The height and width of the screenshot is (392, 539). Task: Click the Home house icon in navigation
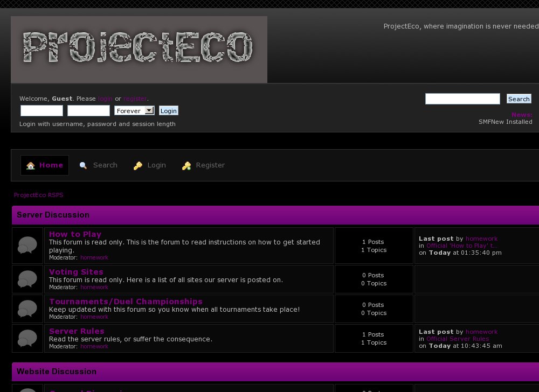point(31,165)
